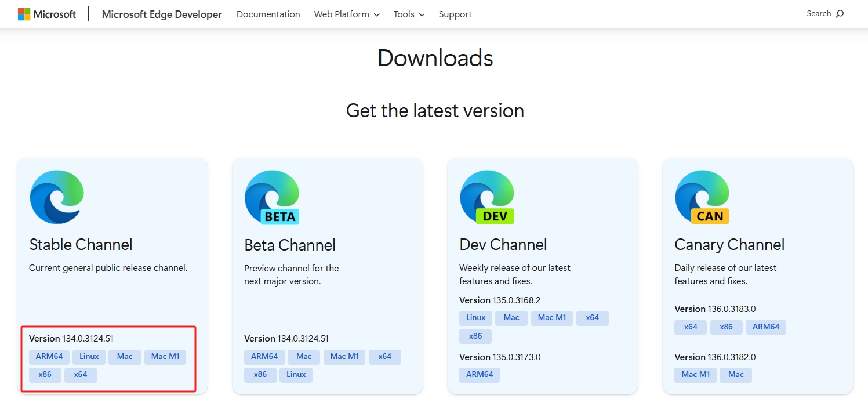Download Canary Channel x86 build

tap(727, 327)
